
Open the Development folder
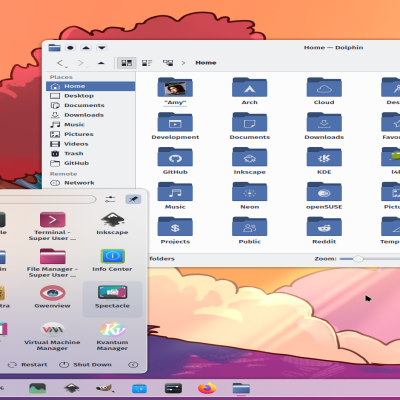click(175, 123)
